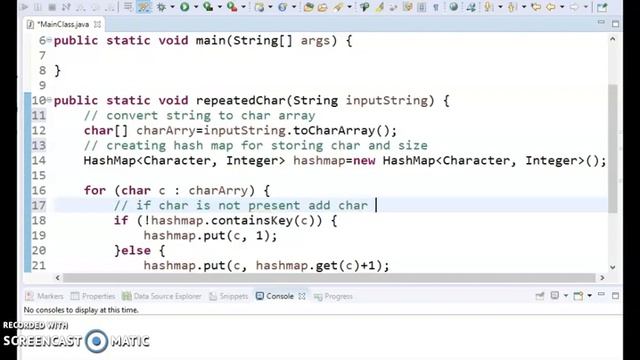Click the Forward navigation arrow icon

pos(575,7)
